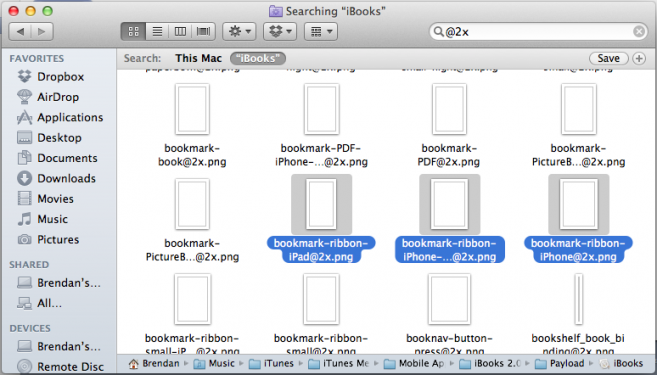This screenshot has height=375, width=657.
Task: Save the current search
Action: pyautogui.click(x=608, y=58)
